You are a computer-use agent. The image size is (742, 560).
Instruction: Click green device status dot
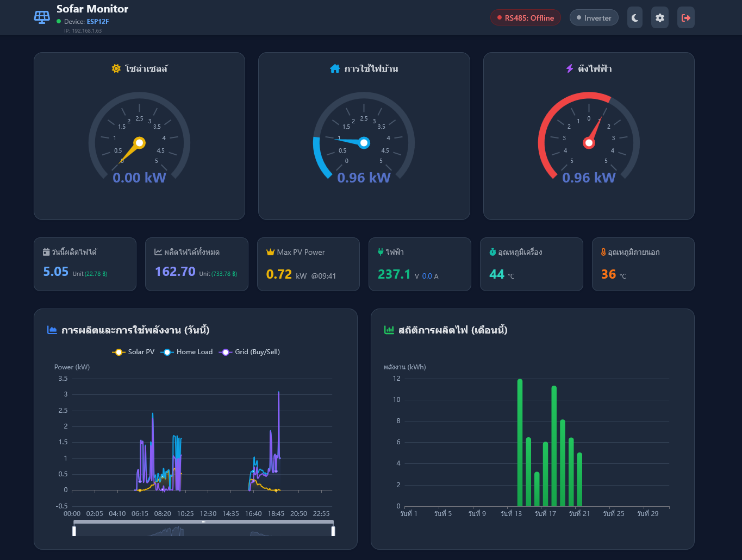coord(59,22)
